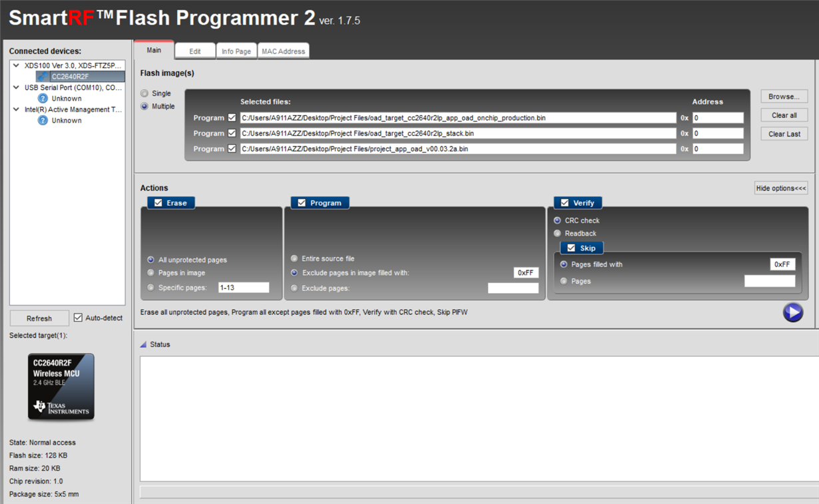Viewport: 819px width, 504px height.
Task: Click the 'Package size: 5x5 mm' text
Action: [44, 494]
